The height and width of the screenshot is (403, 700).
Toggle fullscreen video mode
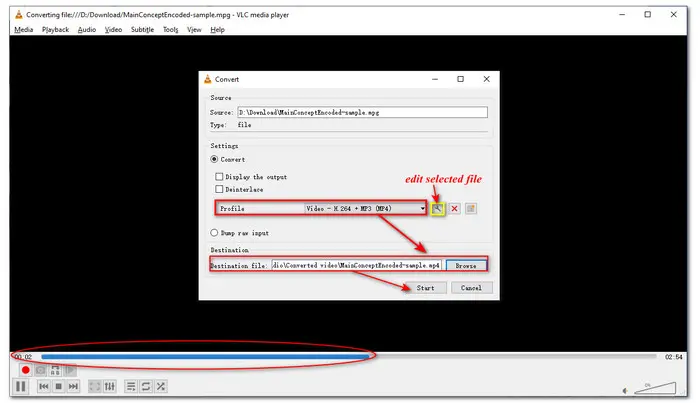[x=94, y=386]
